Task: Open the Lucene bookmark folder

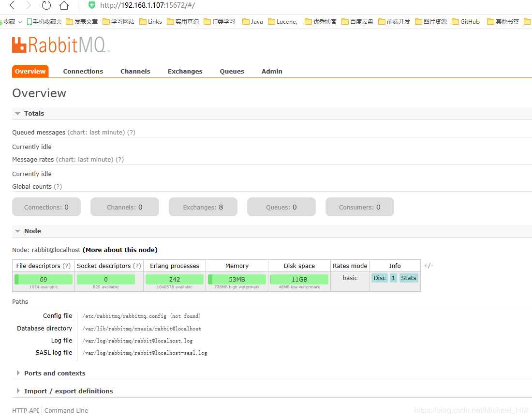Action: tap(282, 22)
